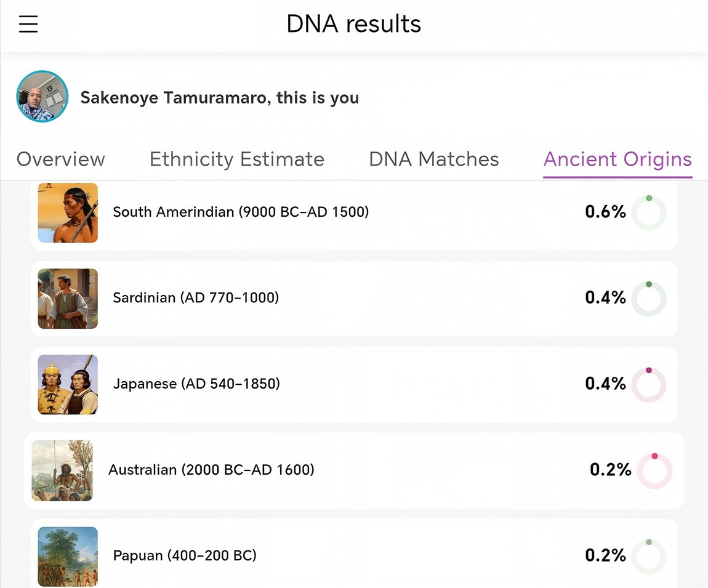Open the Papuan thumbnail image
Screen dimensions: 708x588
(x=68, y=556)
